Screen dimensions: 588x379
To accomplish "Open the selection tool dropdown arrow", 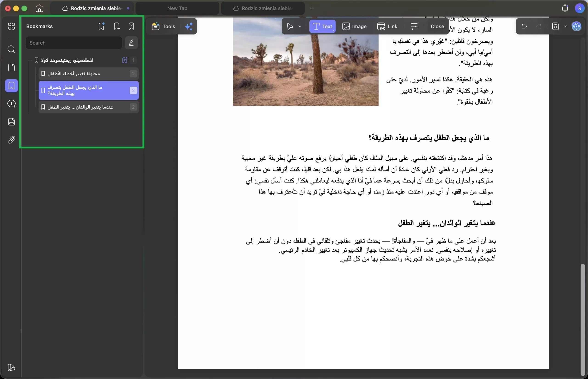I will [300, 26].
